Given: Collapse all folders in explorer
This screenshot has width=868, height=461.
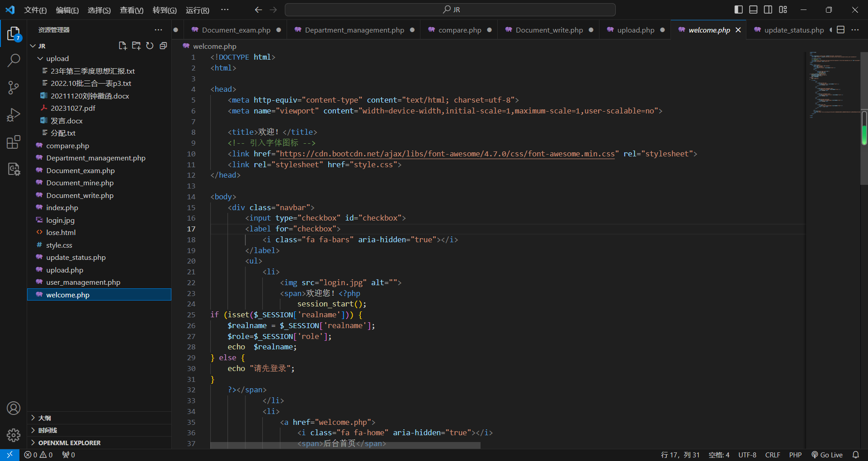Looking at the screenshot, I should click(163, 46).
